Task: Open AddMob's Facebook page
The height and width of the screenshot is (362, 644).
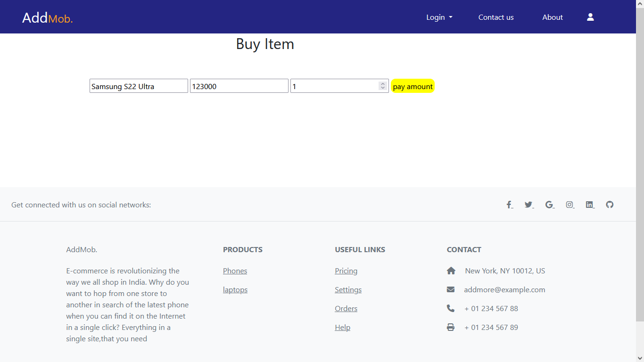Action: pos(509,205)
